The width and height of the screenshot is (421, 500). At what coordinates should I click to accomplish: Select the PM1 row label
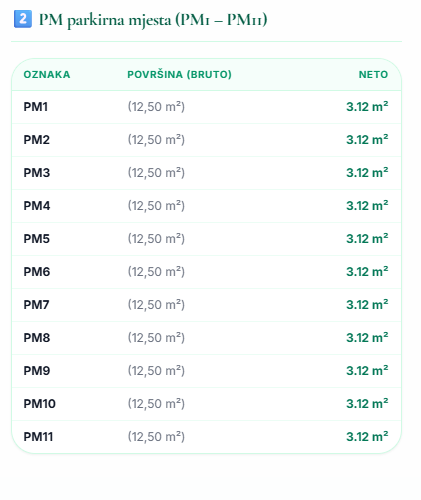click(x=36, y=107)
